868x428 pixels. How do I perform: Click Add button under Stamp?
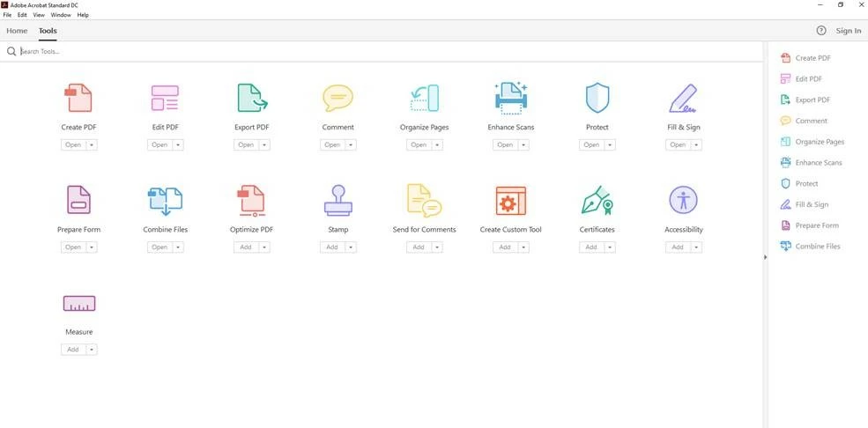332,247
